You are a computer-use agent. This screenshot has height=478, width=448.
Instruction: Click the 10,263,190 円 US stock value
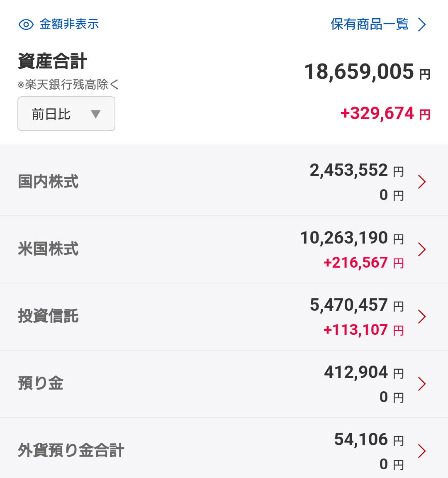(x=352, y=238)
